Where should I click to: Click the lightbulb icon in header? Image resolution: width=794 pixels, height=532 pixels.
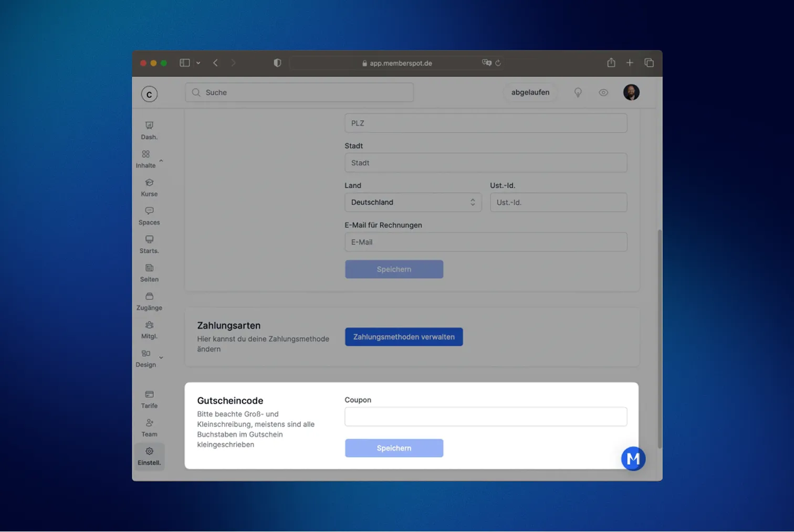(x=578, y=92)
